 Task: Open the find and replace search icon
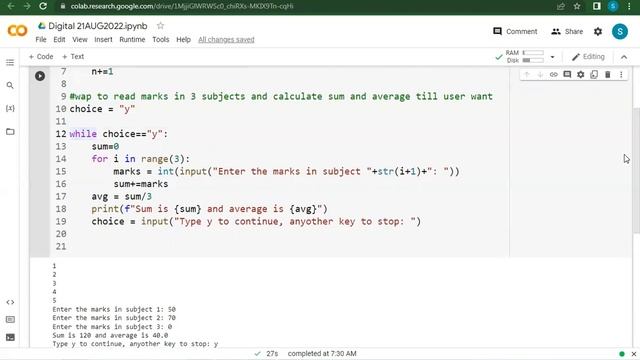[10, 85]
